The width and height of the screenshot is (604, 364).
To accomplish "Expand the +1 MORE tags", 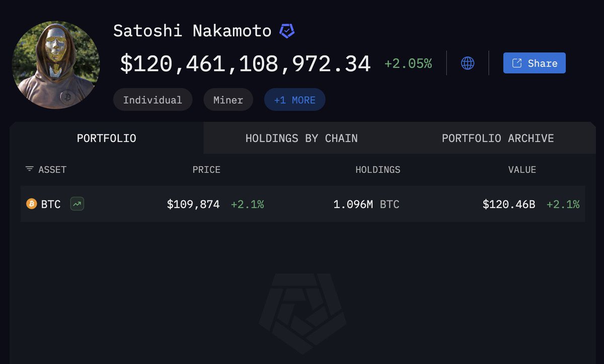I will pyautogui.click(x=294, y=100).
